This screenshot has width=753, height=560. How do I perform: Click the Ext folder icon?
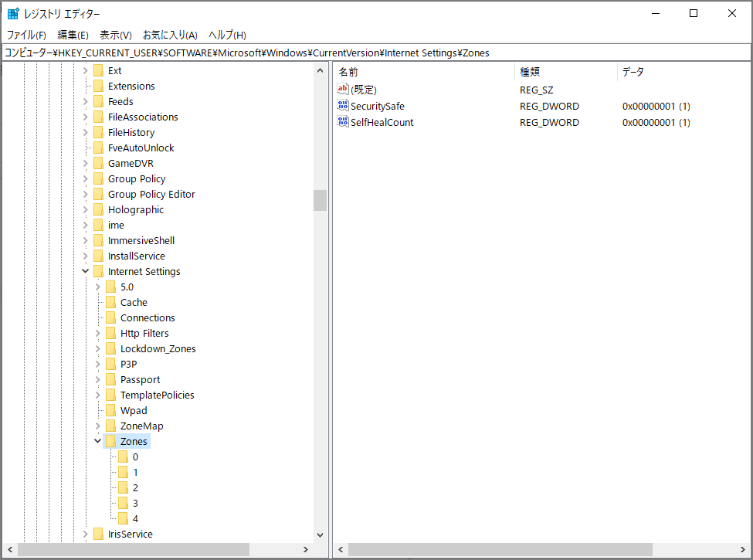pyautogui.click(x=98, y=70)
